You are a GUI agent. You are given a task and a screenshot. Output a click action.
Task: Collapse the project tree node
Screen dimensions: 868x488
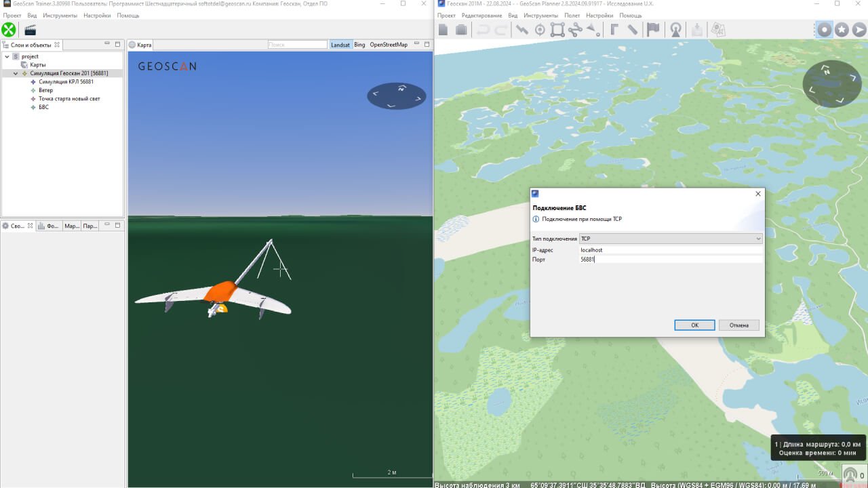point(6,56)
